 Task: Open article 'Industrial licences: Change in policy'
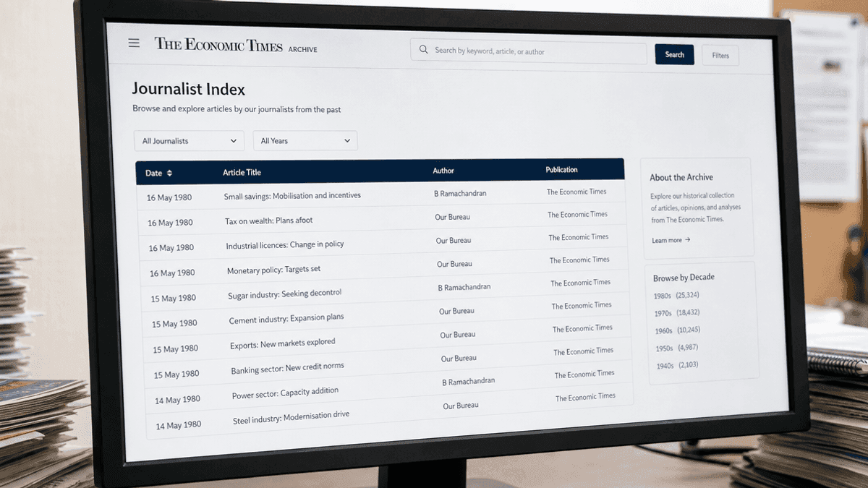tap(285, 245)
